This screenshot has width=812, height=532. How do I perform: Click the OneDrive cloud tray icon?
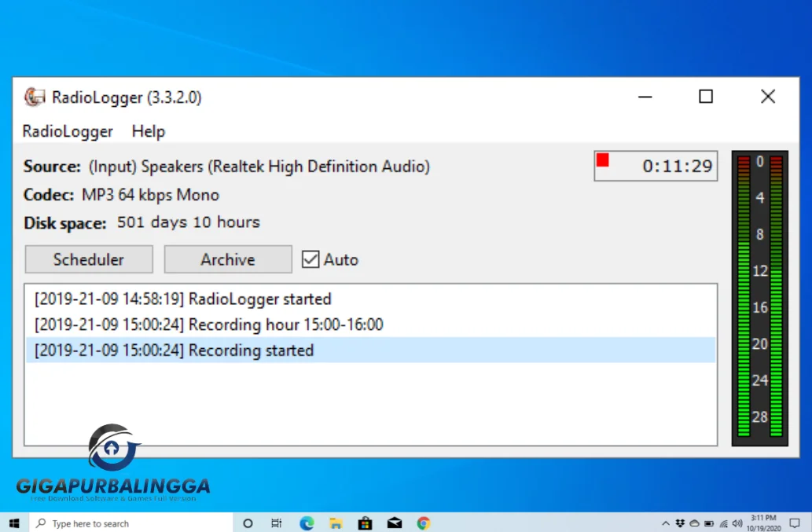[694, 523]
